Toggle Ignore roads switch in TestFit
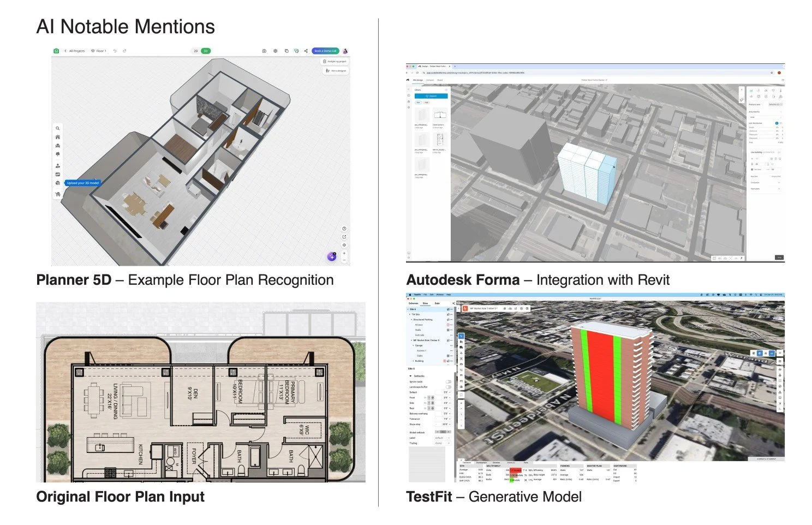The height and width of the screenshot is (525, 812). [449, 381]
